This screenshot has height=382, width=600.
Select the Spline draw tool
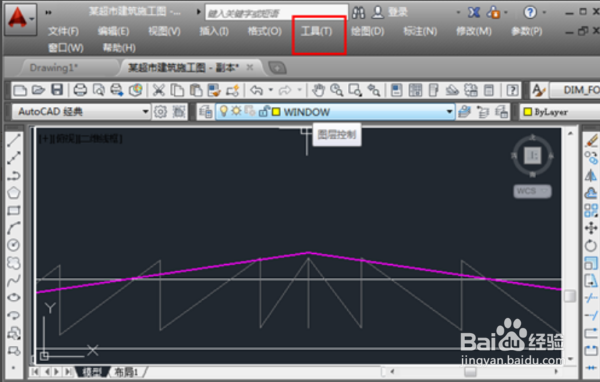(x=14, y=280)
